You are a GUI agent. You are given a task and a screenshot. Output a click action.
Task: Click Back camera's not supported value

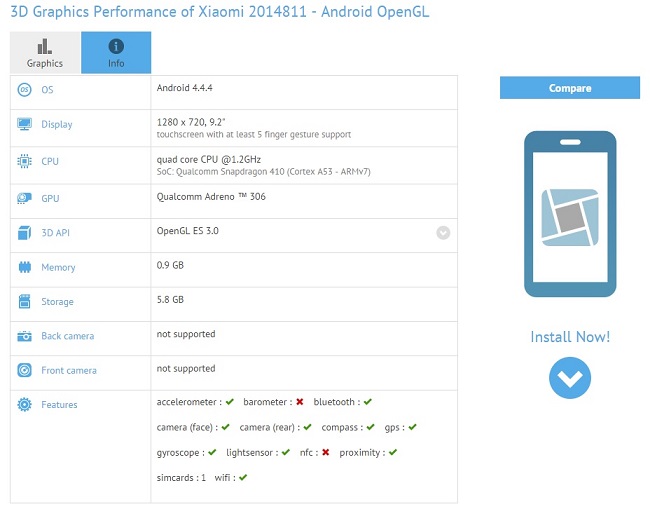click(x=186, y=334)
